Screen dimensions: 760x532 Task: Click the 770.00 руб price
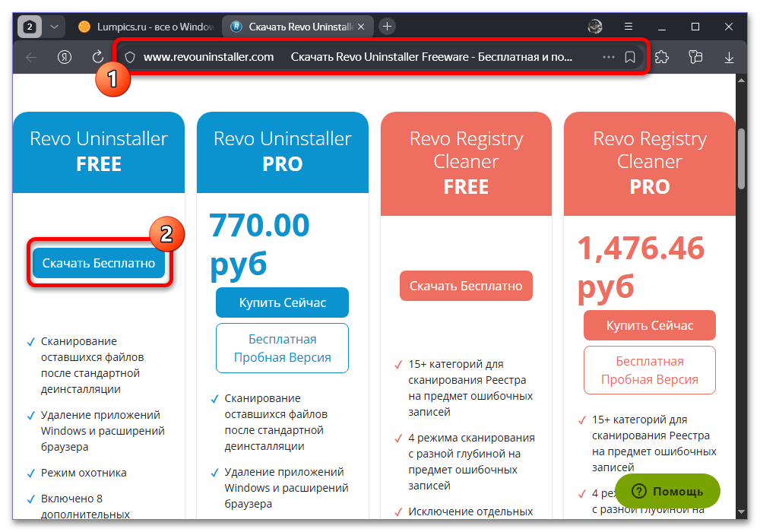259,245
